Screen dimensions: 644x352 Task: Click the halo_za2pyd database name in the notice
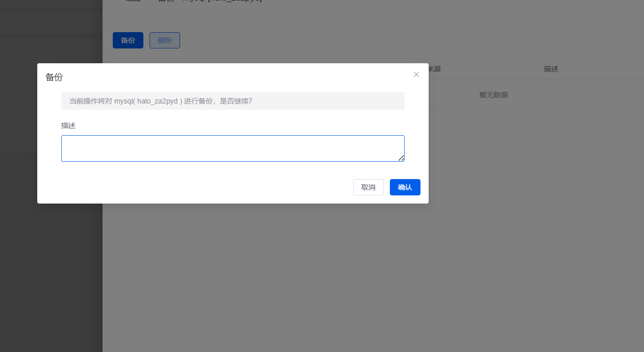click(157, 101)
